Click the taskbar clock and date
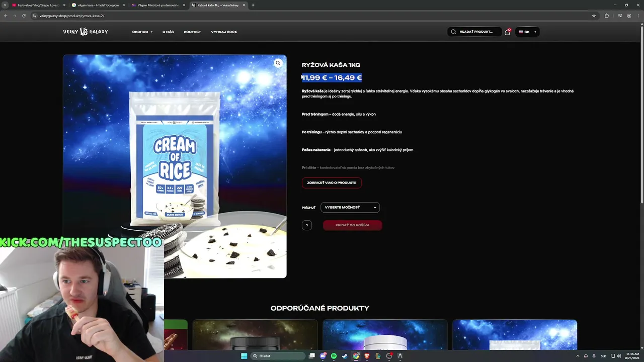644x362 pixels. [632, 356]
